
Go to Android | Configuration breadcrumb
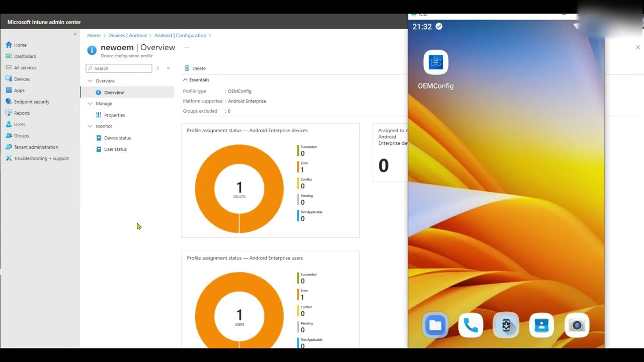[x=180, y=36]
